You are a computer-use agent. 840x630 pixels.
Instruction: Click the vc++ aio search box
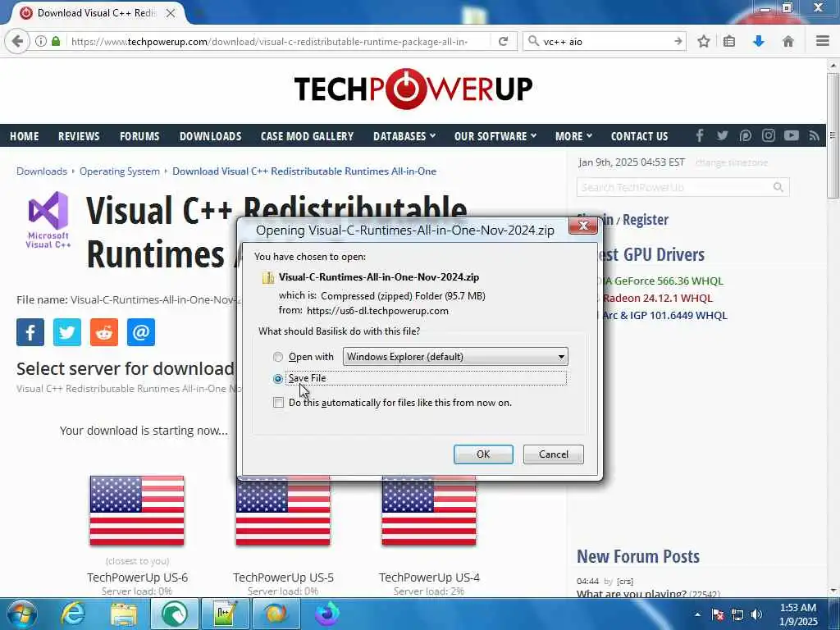[605, 41]
